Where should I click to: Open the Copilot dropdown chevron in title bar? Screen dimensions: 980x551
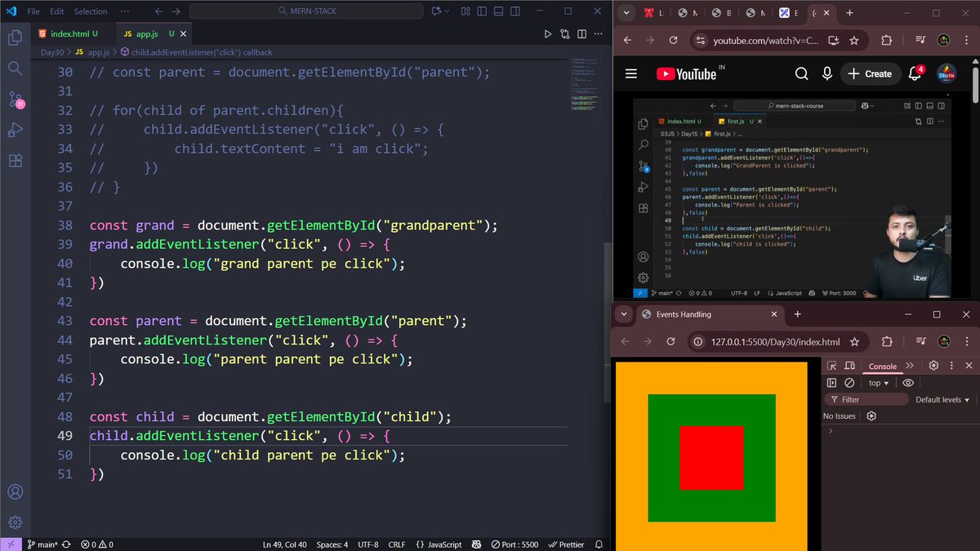point(448,11)
